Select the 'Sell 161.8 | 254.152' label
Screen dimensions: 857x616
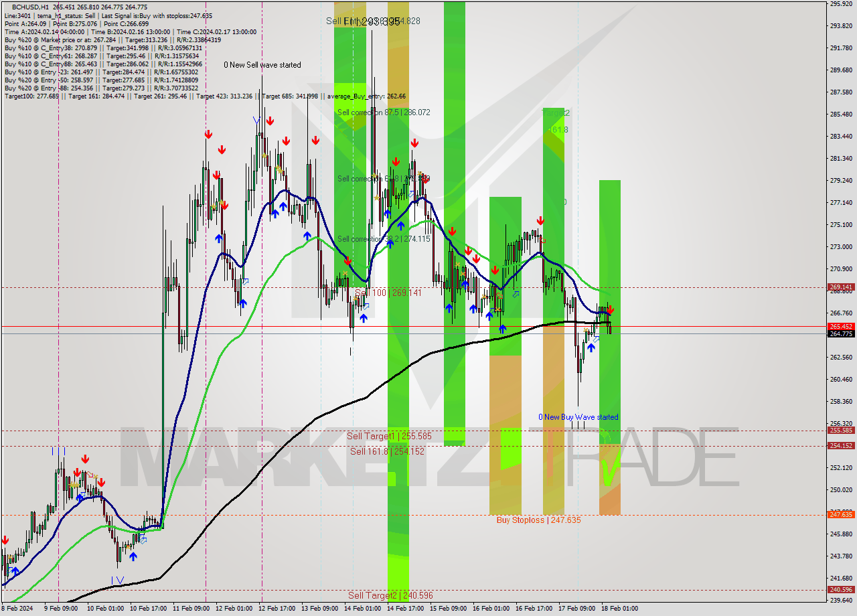[387, 451]
